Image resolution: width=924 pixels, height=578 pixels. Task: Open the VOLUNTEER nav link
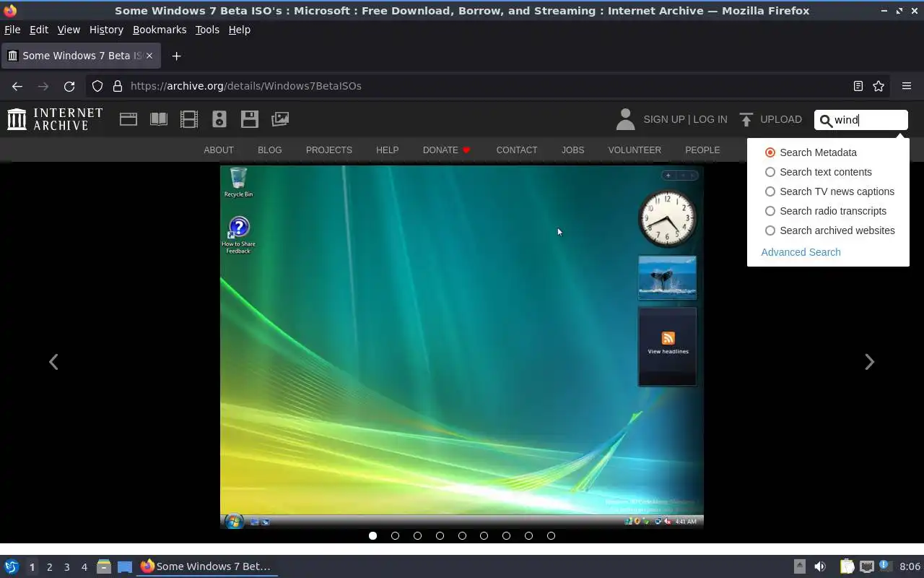[635, 150]
